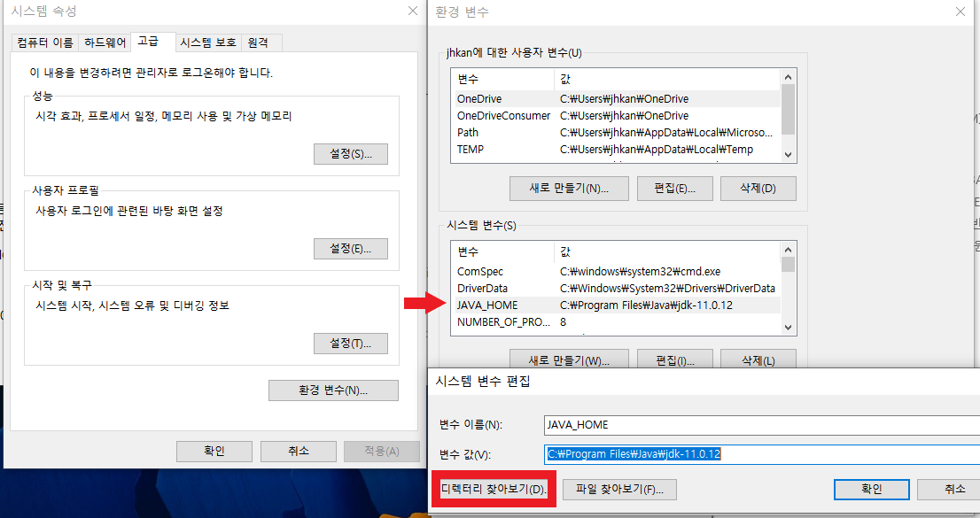Click the 변수 값(V) input field
The height and width of the screenshot is (518, 980).
tap(762, 454)
